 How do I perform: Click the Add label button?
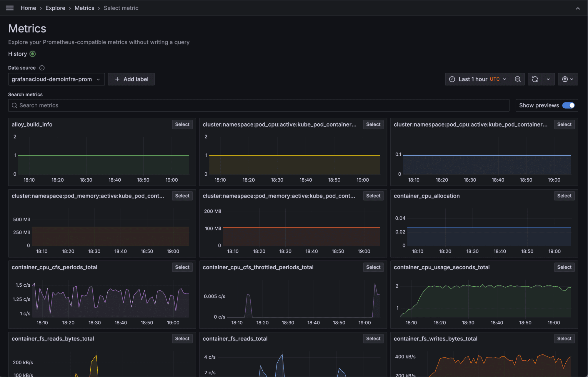131,79
